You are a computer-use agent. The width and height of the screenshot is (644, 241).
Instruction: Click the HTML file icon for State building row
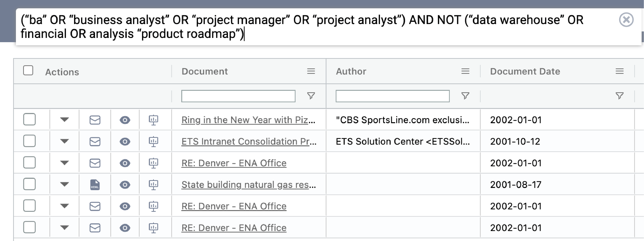(x=95, y=185)
